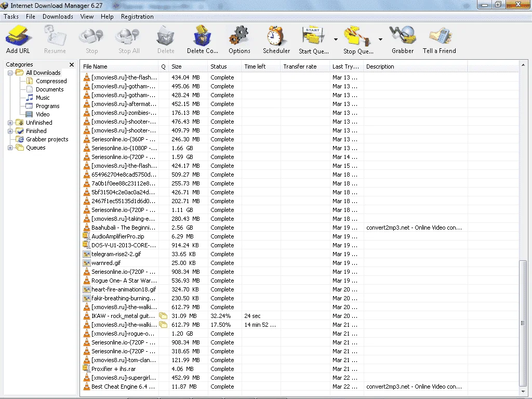Sort by Transfer rate column header

tap(305, 66)
